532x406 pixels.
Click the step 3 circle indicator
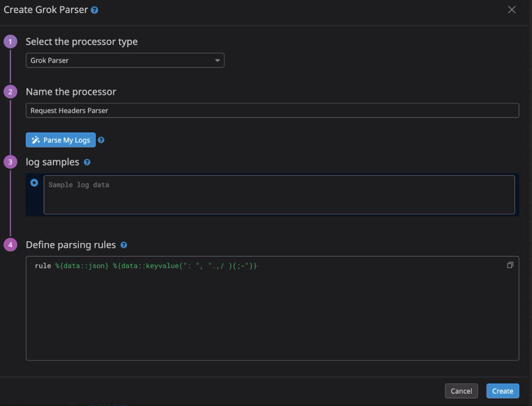click(x=10, y=162)
